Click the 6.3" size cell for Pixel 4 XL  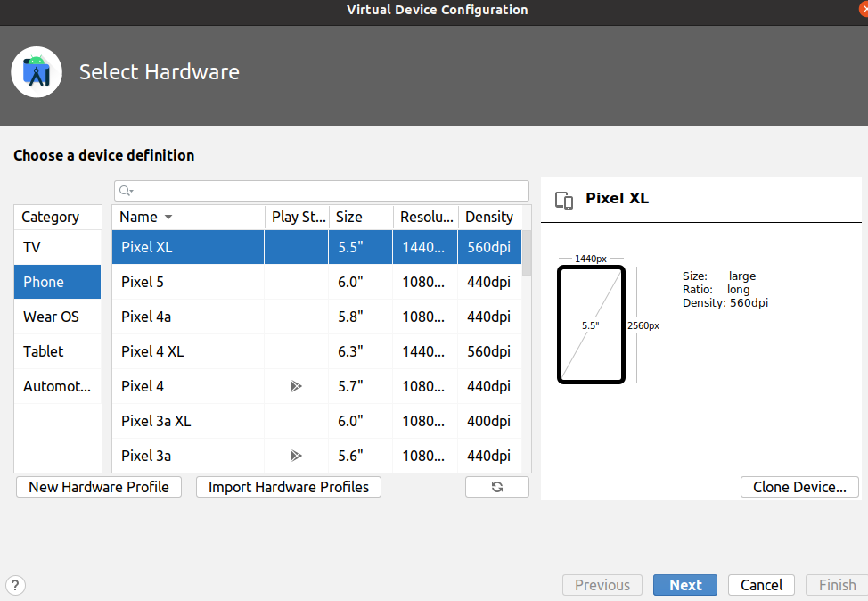click(360, 351)
